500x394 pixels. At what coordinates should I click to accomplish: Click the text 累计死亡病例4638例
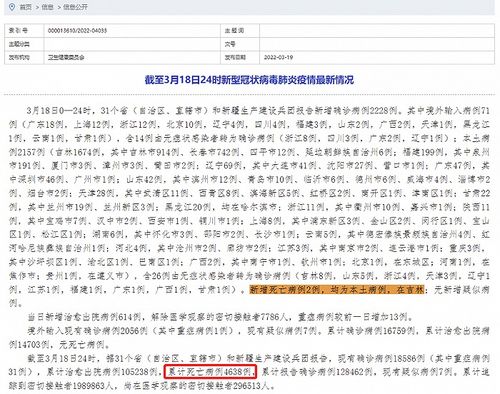[210, 372]
